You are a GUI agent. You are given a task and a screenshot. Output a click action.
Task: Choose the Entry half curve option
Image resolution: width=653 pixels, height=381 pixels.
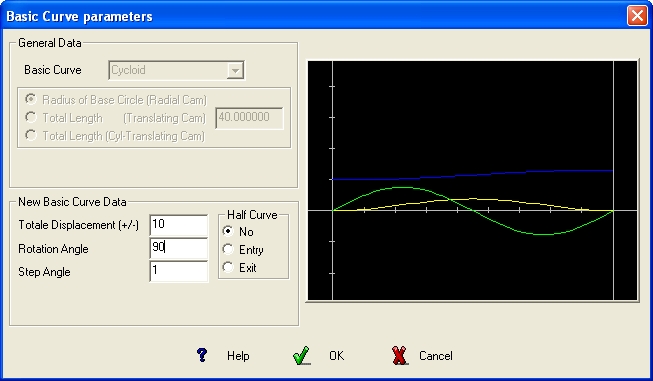coord(228,249)
